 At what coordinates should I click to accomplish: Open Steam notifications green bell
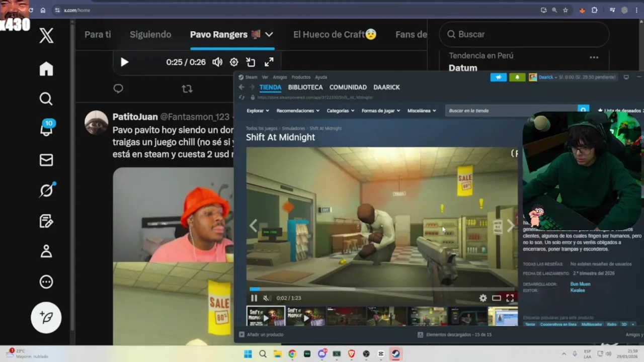pos(517,77)
